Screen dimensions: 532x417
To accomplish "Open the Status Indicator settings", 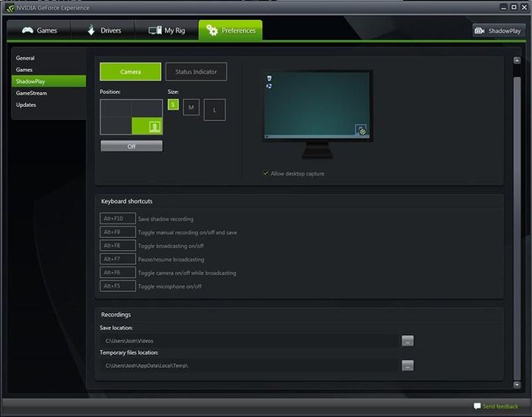I will click(x=196, y=71).
